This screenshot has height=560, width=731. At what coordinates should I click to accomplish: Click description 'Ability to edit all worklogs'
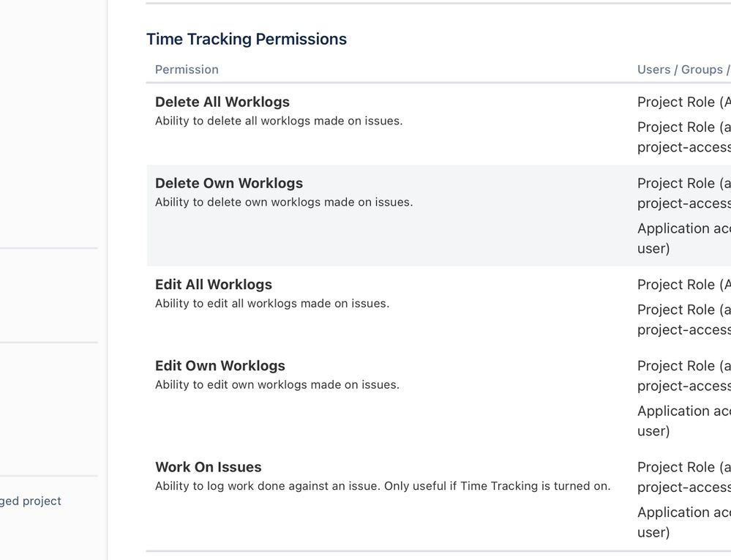[272, 304]
